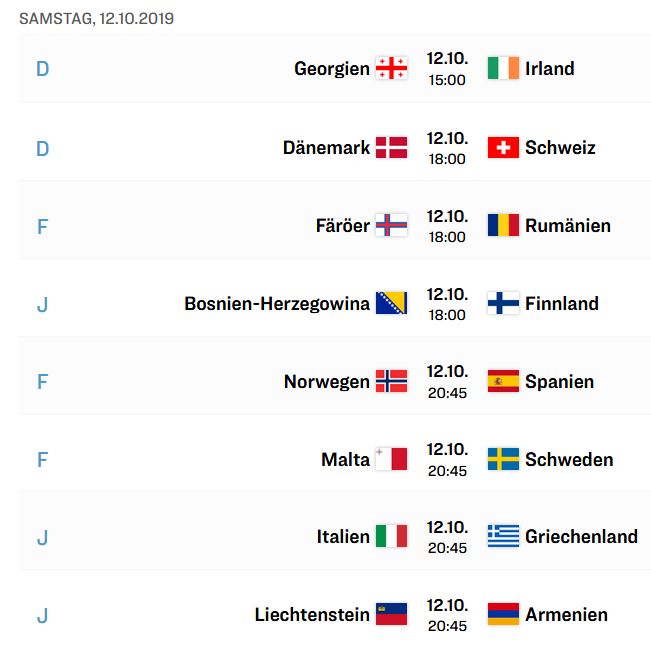Open the Rumänien team link
Image resolution: width=651 pixels, height=645 pixels.
tap(568, 226)
